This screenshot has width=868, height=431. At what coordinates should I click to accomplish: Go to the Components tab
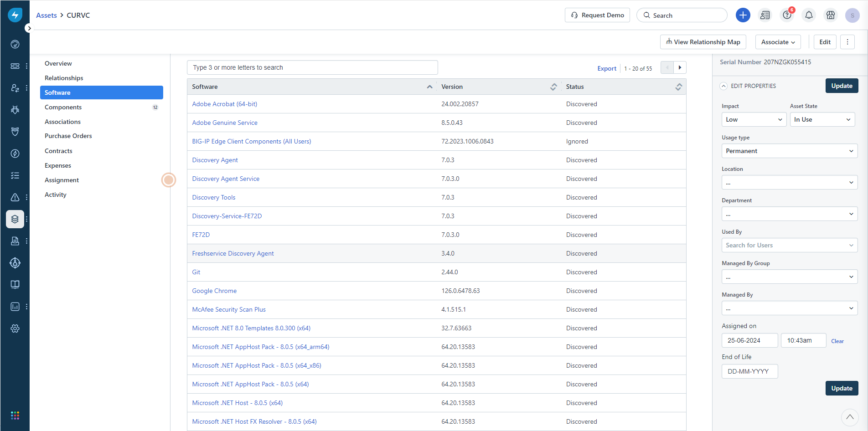[x=102, y=107]
